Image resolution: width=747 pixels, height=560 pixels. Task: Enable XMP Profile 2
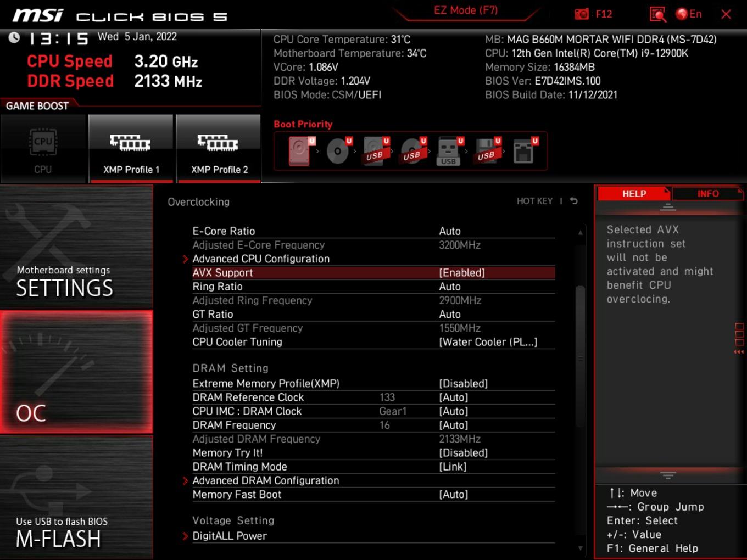click(x=219, y=149)
